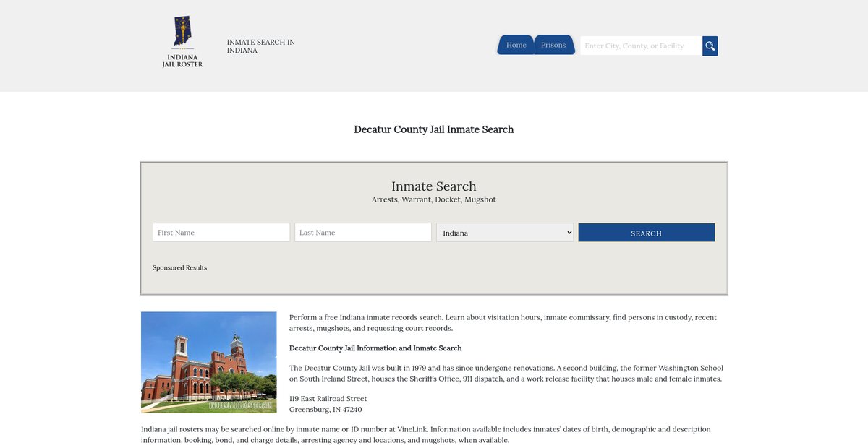This screenshot has width=868, height=448.
Task: Focus the city, county, or facility search box
Action: pos(640,46)
